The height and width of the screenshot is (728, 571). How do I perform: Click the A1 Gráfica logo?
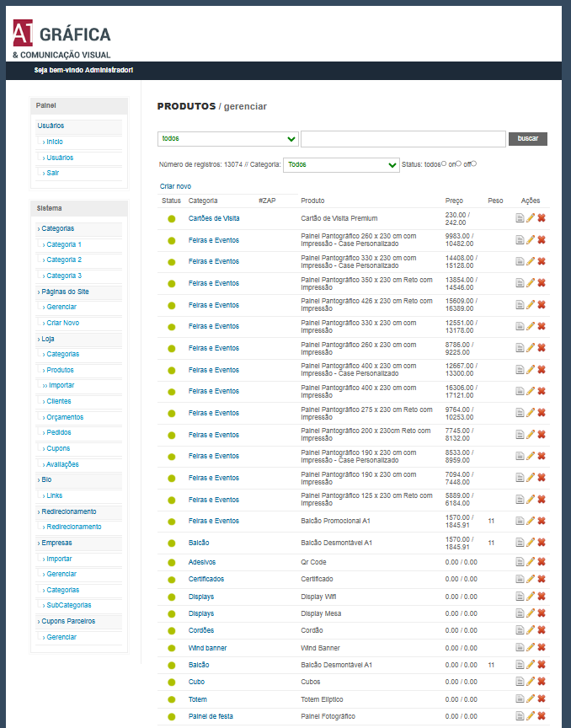tap(61, 40)
